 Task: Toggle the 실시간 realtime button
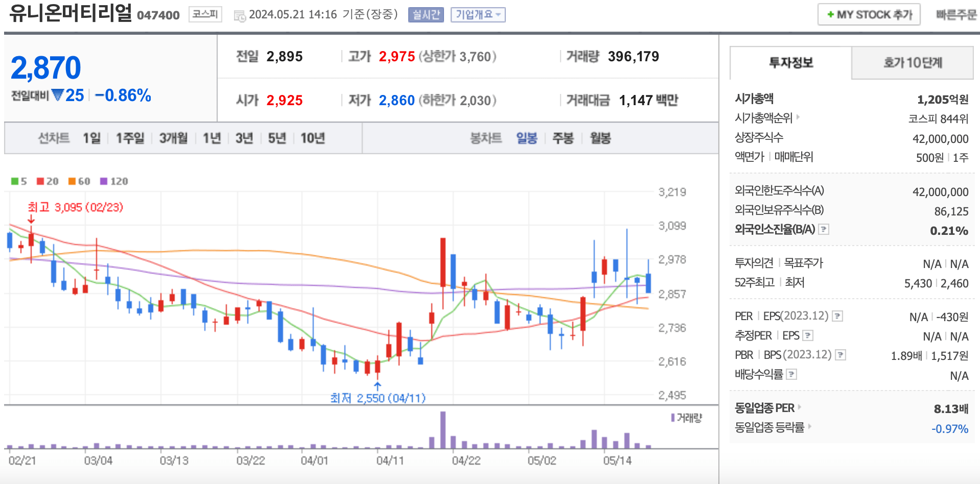coord(426,15)
